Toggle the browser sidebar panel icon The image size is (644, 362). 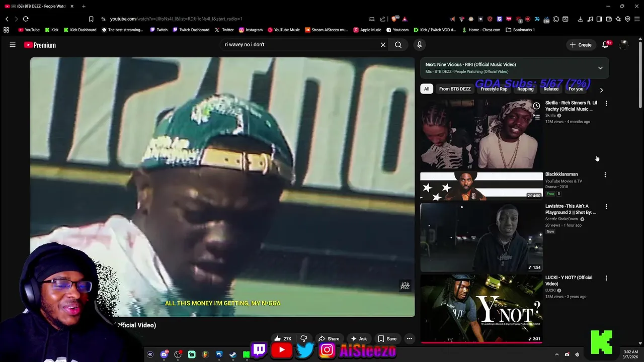pyautogui.click(x=599, y=19)
